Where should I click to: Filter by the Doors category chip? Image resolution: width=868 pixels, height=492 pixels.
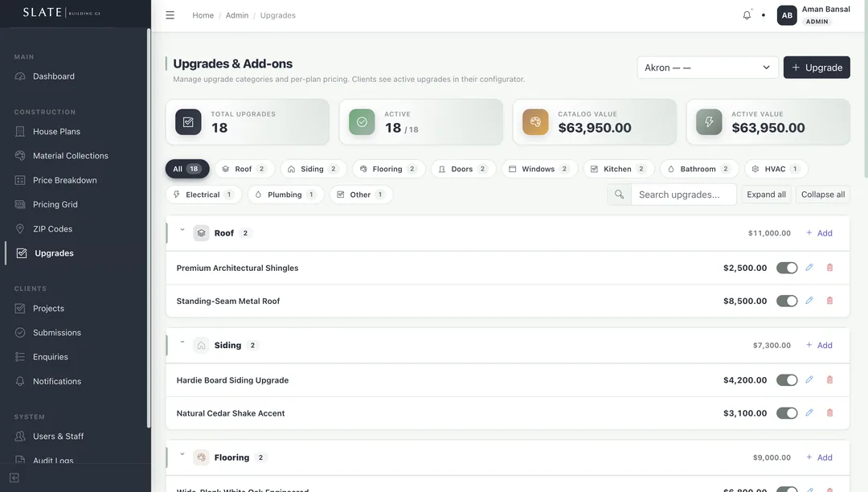[x=464, y=169]
